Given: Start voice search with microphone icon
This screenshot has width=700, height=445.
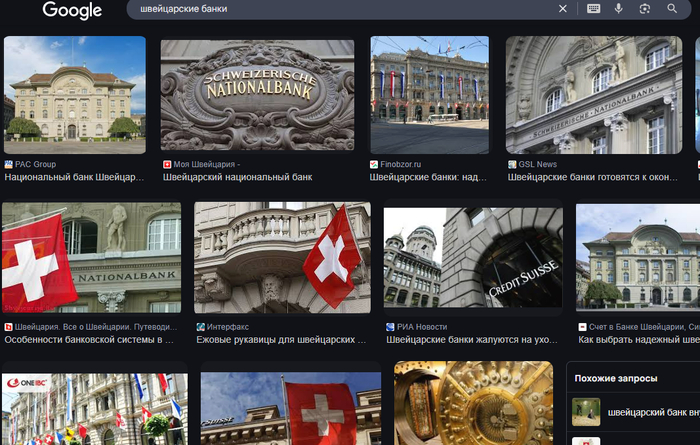Looking at the screenshot, I should [x=618, y=8].
